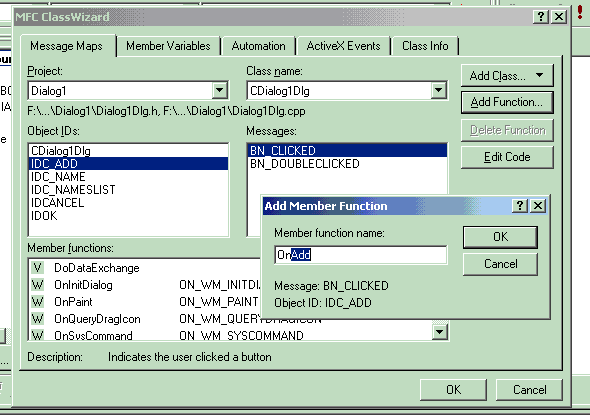Select OnQueryDragIcon member function
The height and width of the screenshot is (420, 590).
click(x=97, y=319)
